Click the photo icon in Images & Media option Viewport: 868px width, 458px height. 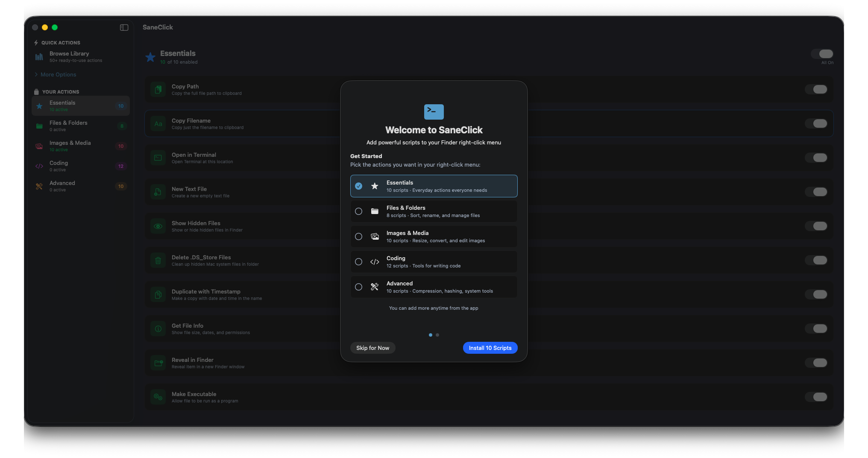point(375,236)
